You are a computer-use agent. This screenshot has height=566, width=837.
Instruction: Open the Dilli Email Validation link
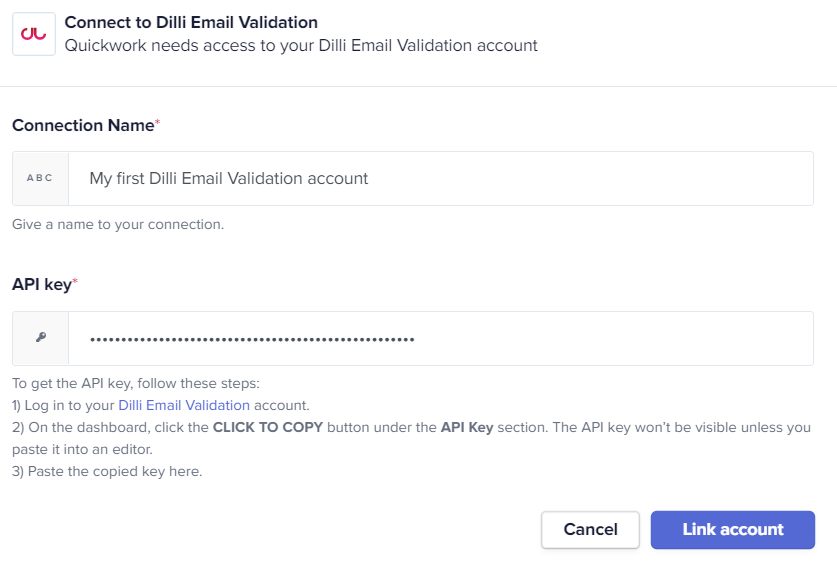click(184, 405)
